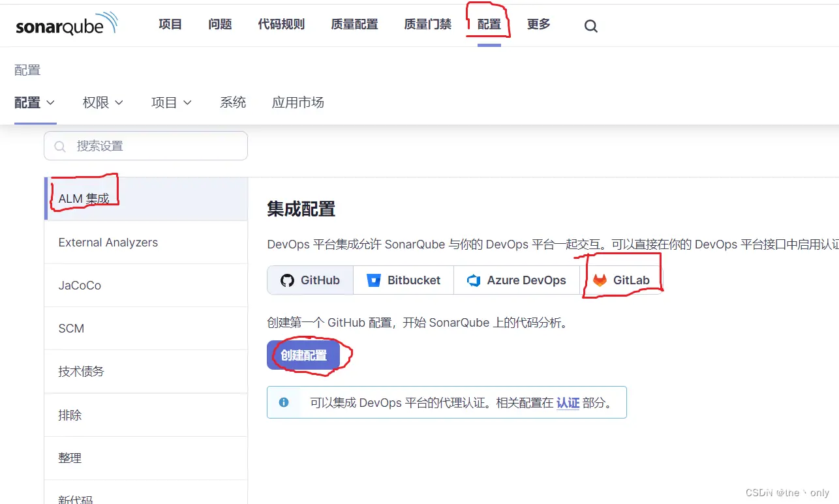Expand the 配置 submenu dropdown
839x504 pixels.
click(35, 102)
